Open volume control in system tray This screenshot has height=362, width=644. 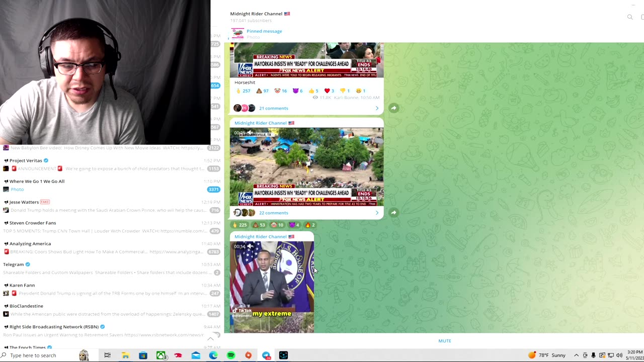pos(619,355)
